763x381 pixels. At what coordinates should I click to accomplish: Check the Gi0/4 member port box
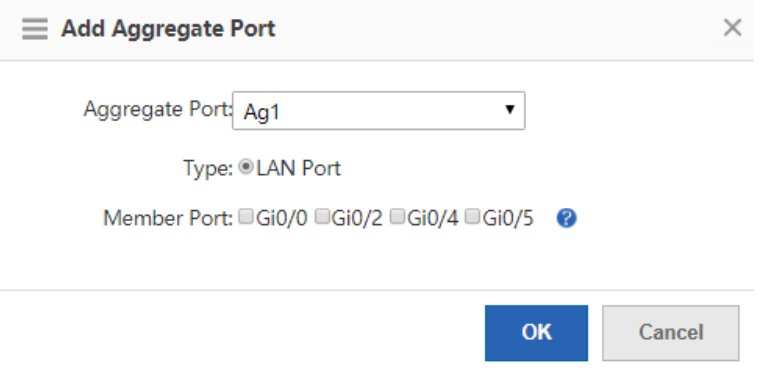[x=398, y=217]
